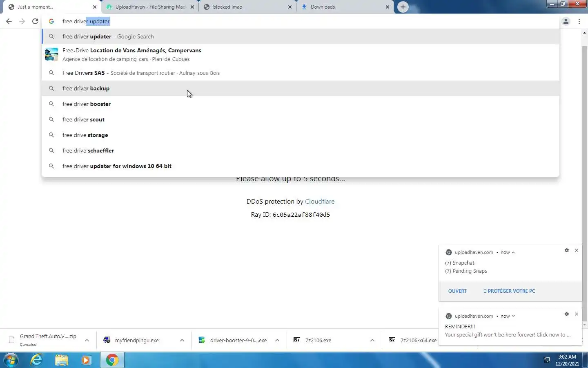Open settings gear on Snapchat notification
This screenshot has width=588, height=368.
pyautogui.click(x=567, y=250)
